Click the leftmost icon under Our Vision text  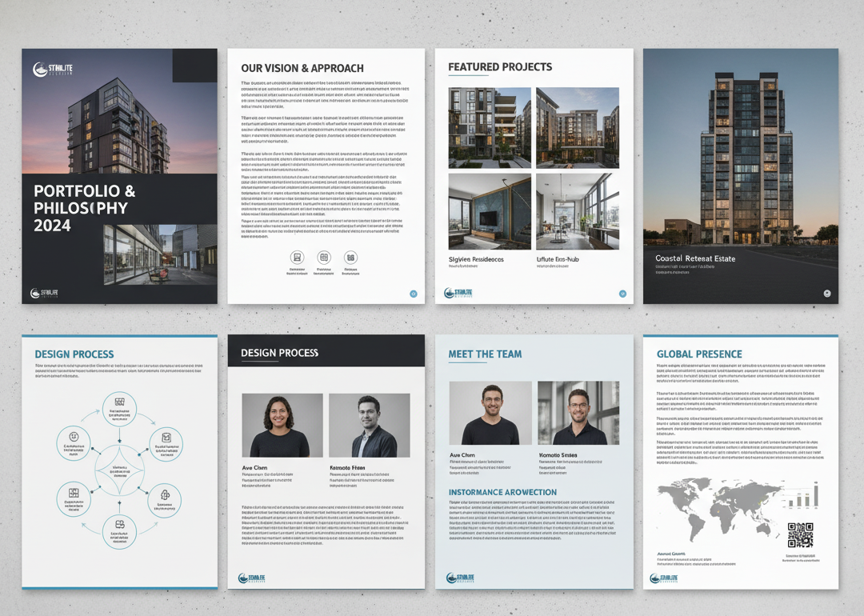click(298, 258)
